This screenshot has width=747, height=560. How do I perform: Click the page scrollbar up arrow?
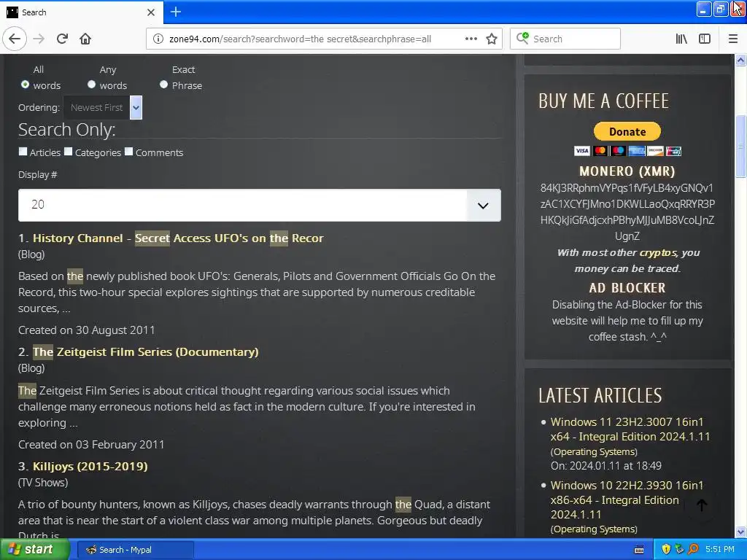click(x=741, y=60)
